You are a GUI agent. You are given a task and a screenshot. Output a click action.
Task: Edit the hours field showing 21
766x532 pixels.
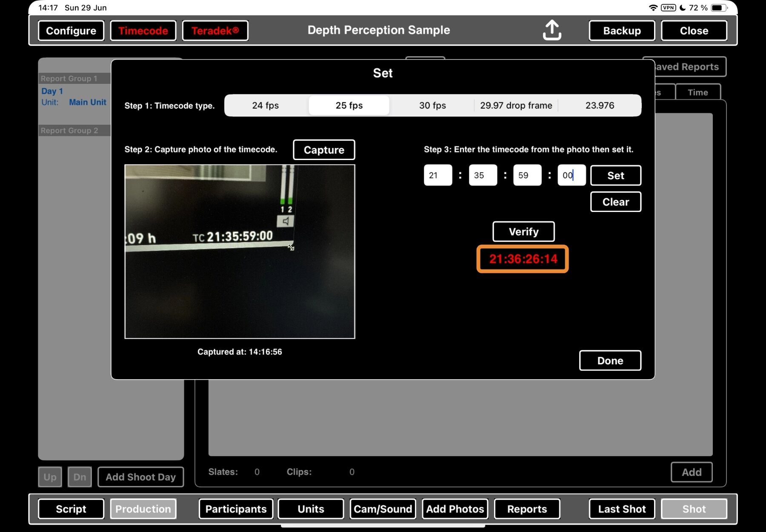[x=438, y=175]
